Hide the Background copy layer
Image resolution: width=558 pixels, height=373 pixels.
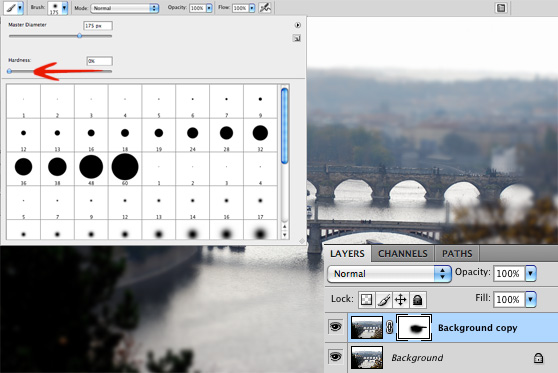336,326
